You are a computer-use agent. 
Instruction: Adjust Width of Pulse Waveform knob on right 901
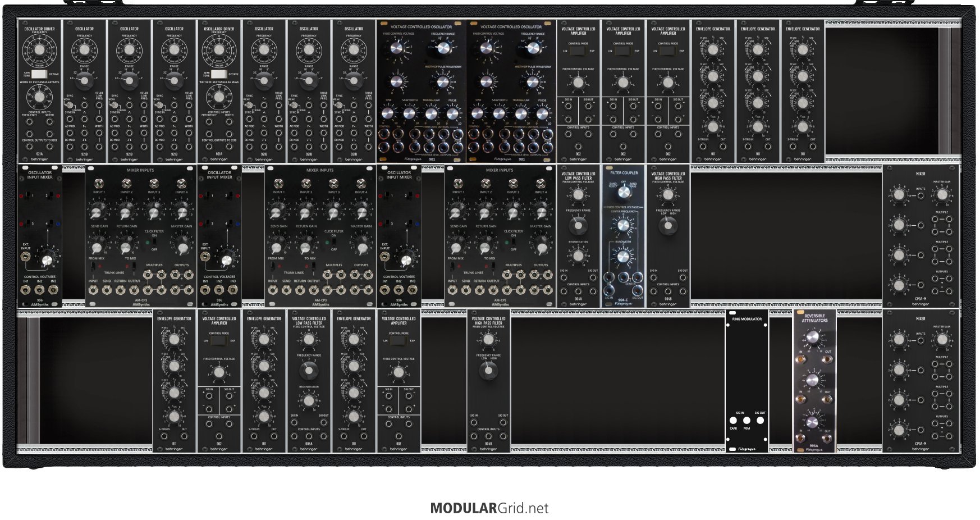(x=532, y=83)
